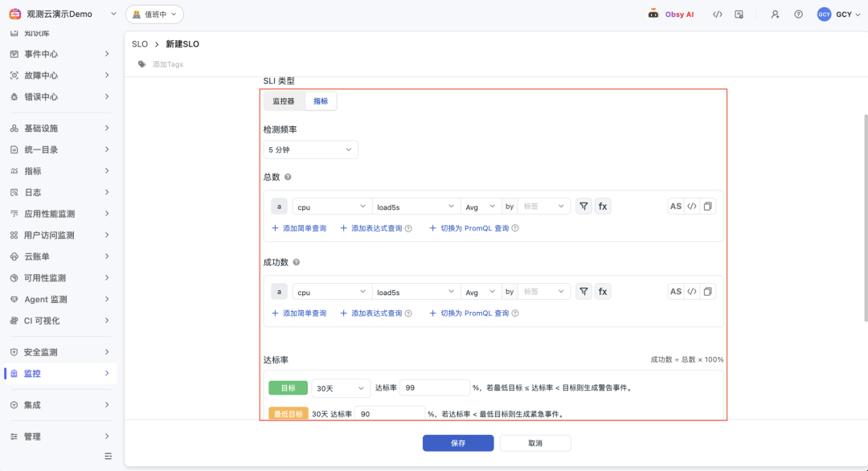Open load5s metric dropdown in 总数
The height and width of the screenshot is (471, 868).
(416, 207)
